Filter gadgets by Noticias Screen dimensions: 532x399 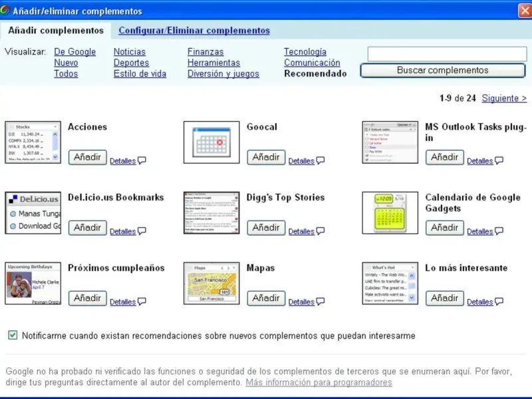coord(130,52)
